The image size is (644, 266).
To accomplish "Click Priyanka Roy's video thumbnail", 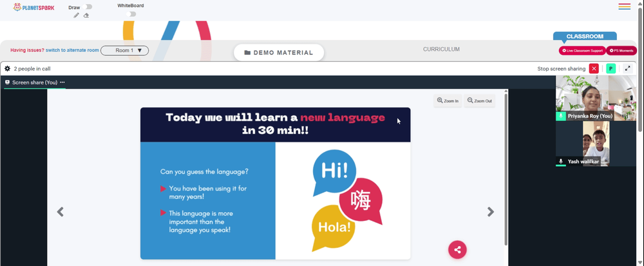I will click(x=596, y=98).
